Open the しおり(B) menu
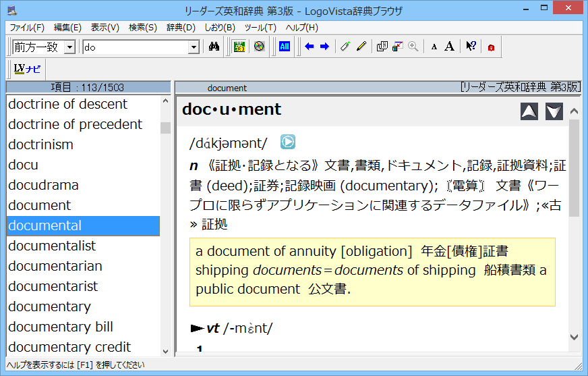 tap(220, 28)
